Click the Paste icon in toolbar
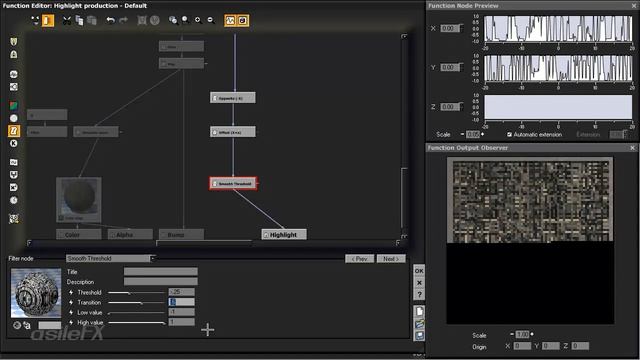Image resolution: width=640 pixels, height=360 pixels. pyautogui.click(x=92, y=20)
